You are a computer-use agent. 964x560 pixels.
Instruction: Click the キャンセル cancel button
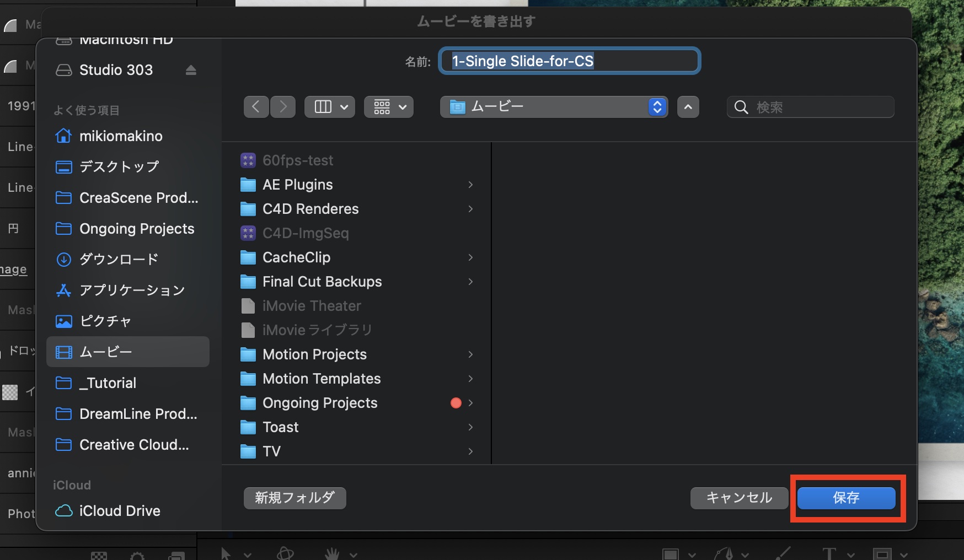pyautogui.click(x=739, y=498)
